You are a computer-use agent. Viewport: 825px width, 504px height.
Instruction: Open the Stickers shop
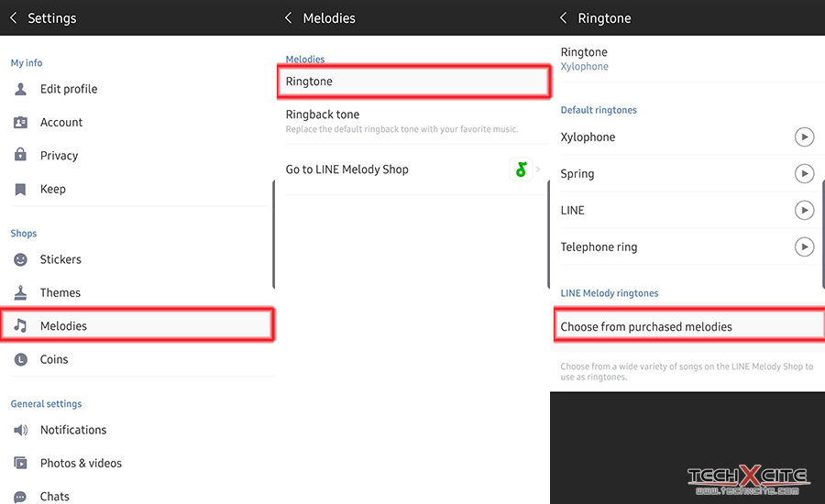[137, 259]
